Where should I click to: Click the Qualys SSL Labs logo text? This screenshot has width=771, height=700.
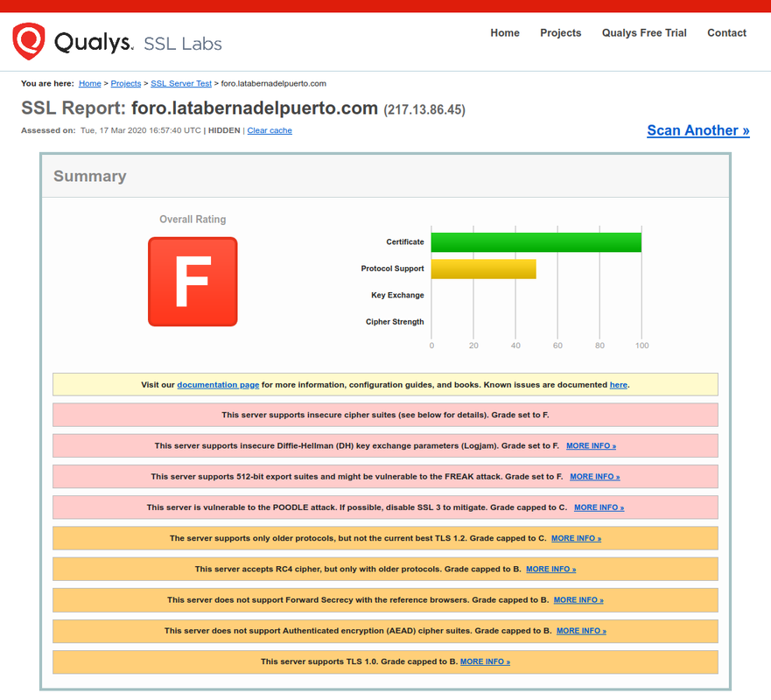point(138,43)
